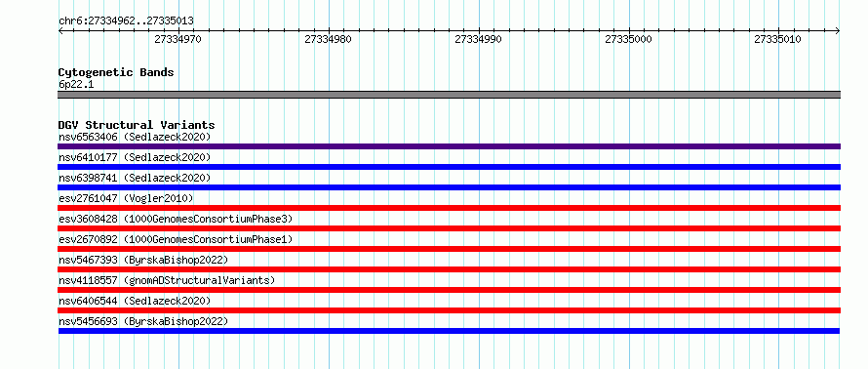Open variant nsv4118557 (gnomADStructuralVariants) label

click(167, 280)
